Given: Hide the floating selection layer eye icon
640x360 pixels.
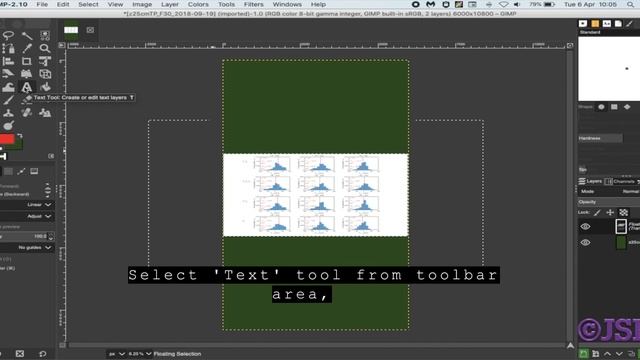Looking at the screenshot, I should coord(585,227).
